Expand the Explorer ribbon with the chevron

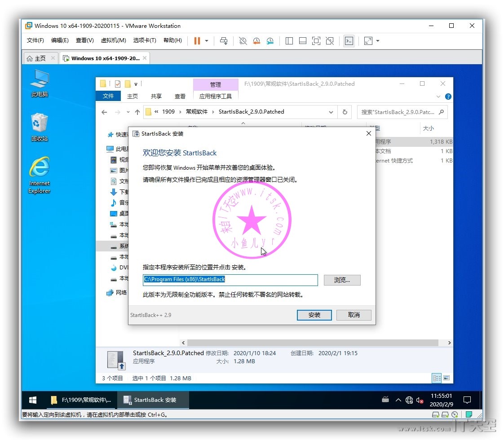[438, 97]
